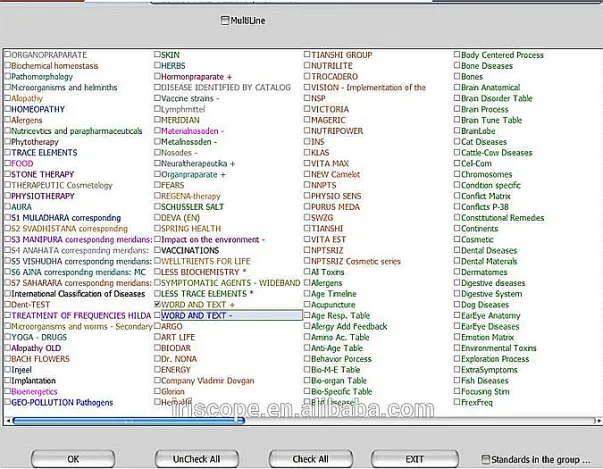This screenshot has width=603, height=469.
Task: Enable Standards in the group checkbox
Action: [x=486, y=459]
